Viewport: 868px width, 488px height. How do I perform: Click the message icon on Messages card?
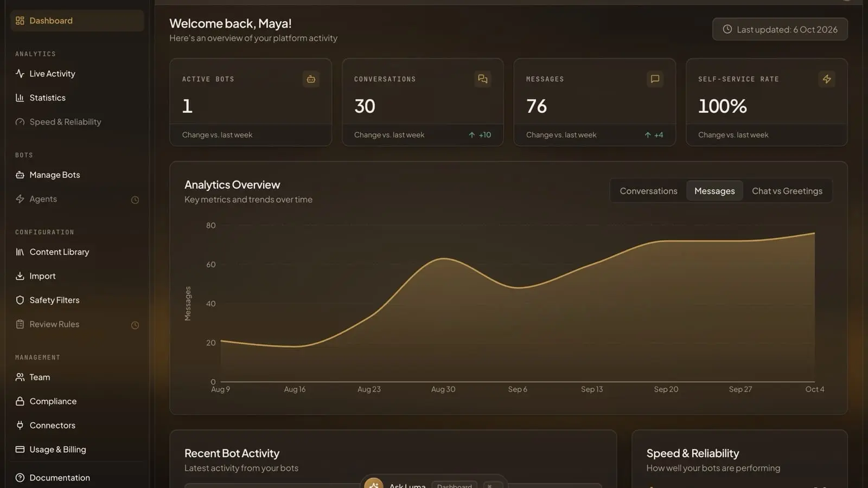tap(655, 79)
